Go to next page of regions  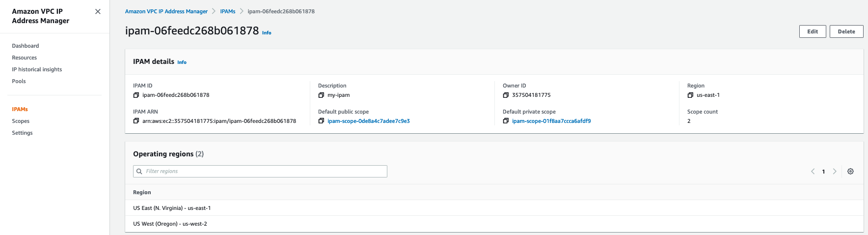(x=834, y=172)
